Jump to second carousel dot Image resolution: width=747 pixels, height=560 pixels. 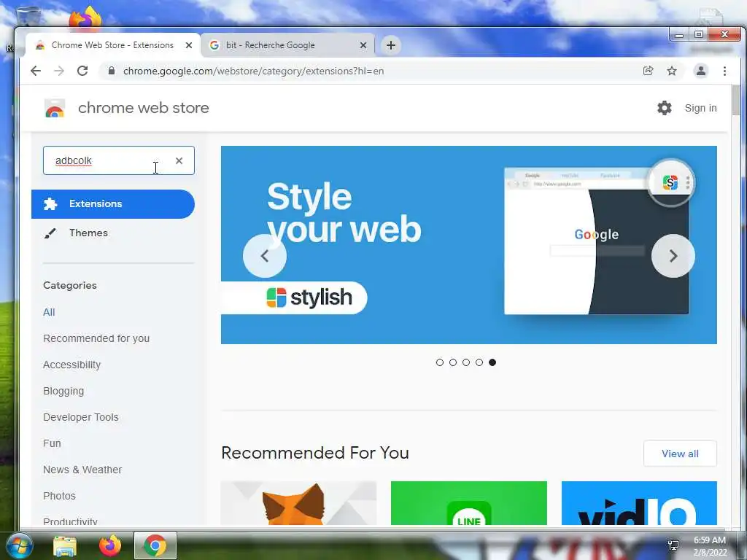click(453, 362)
